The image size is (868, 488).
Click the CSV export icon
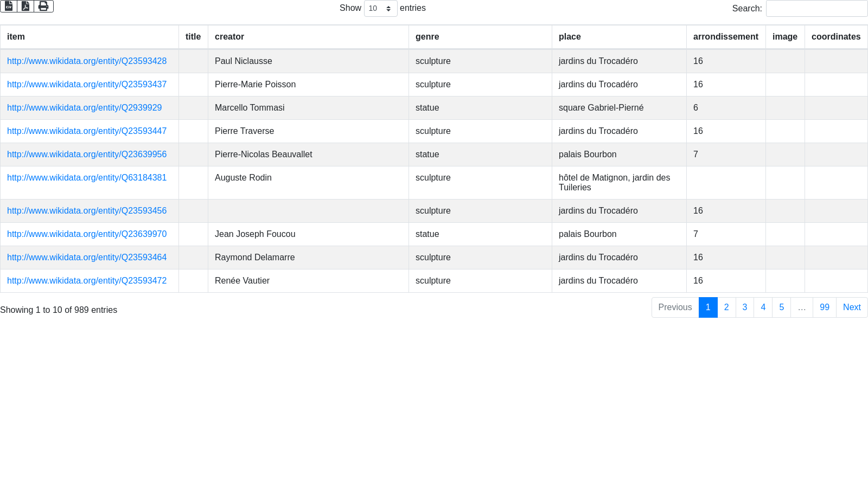[x=9, y=6]
